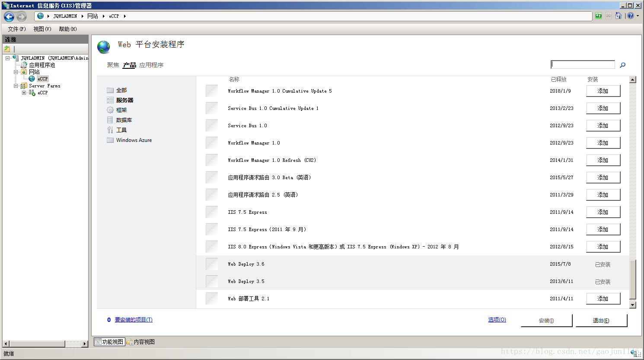Click the Home icon in address bar
This screenshot has height=360, width=644.
[x=618, y=16]
